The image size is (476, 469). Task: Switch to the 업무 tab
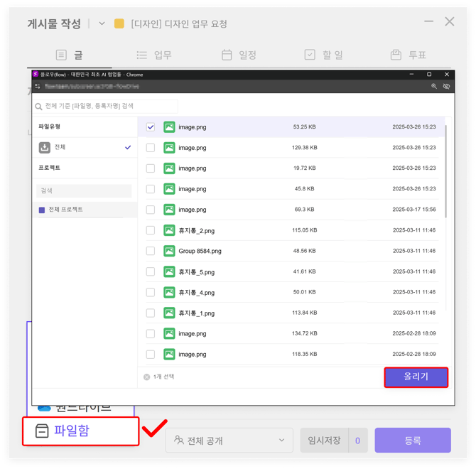(x=153, y=55)
